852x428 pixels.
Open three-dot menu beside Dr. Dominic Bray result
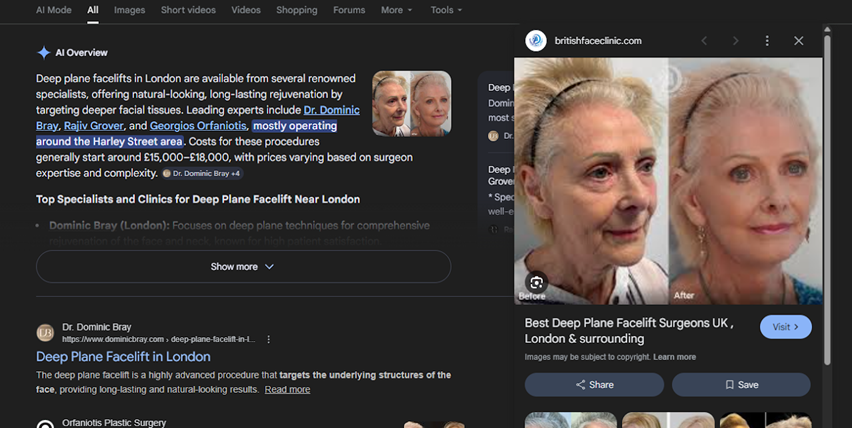(268, 339)
